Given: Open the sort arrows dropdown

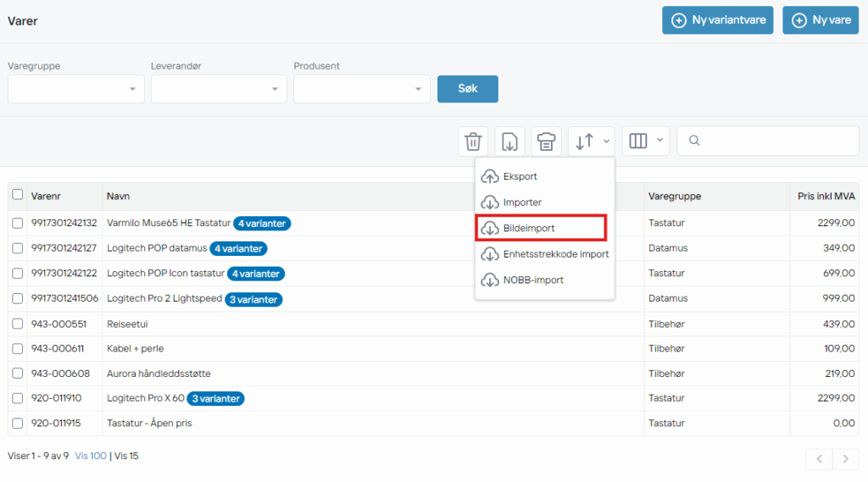Looking at the screenshot, I should click(x=592, y=141).
